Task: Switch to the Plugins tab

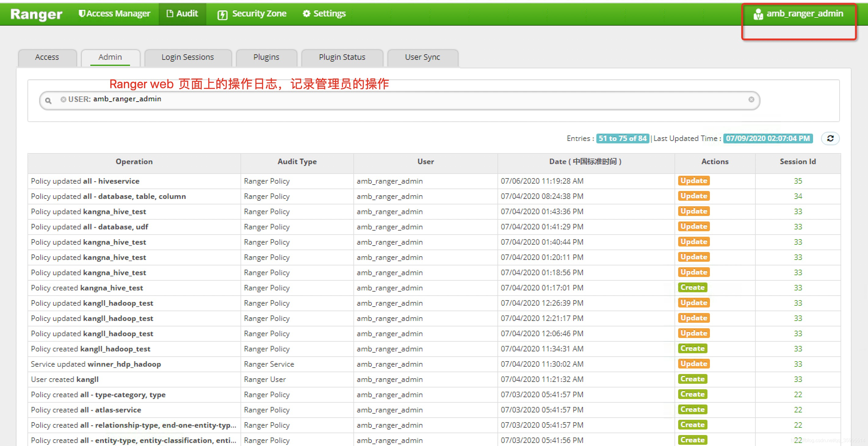Action: coord(266,57)
